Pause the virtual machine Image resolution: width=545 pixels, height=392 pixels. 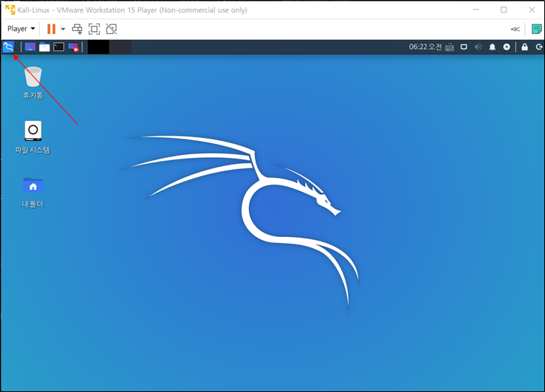(x=51, y=29)
